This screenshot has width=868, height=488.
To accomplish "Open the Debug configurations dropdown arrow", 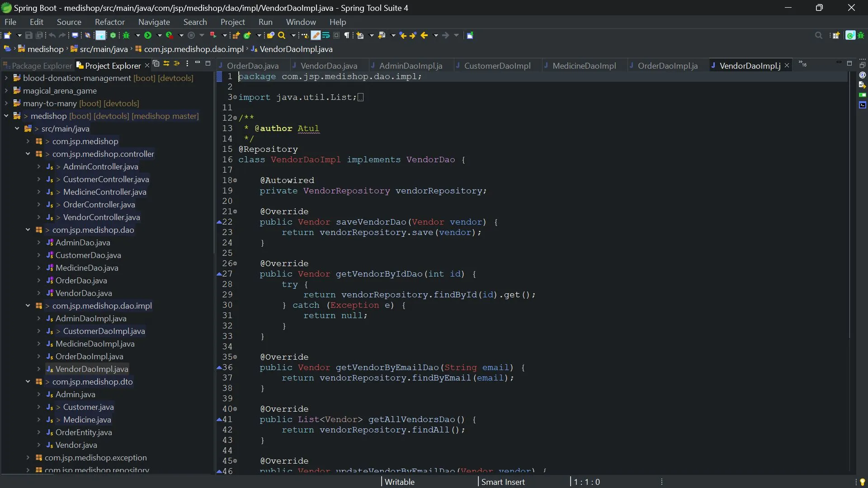I will pos(137,35).
